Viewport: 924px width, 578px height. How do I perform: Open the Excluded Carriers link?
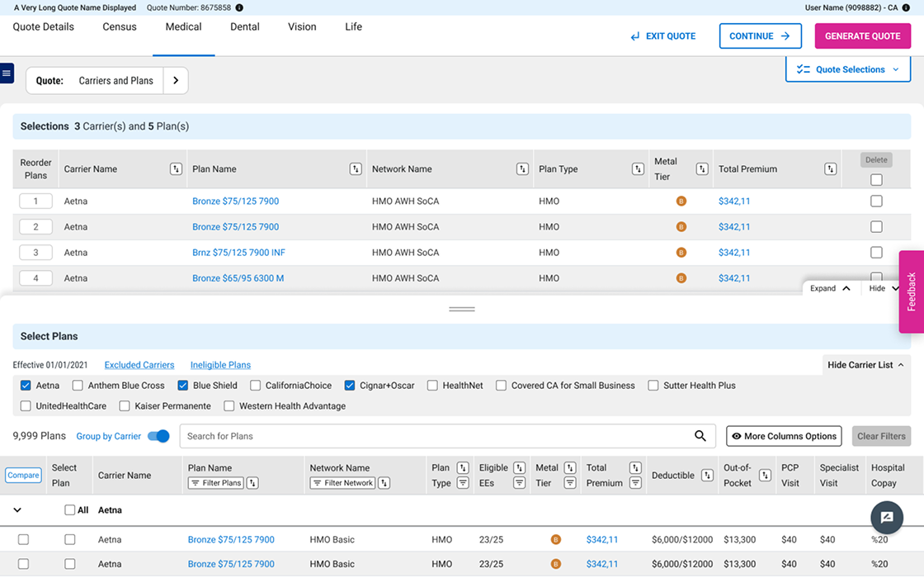(x=139, y=365)
